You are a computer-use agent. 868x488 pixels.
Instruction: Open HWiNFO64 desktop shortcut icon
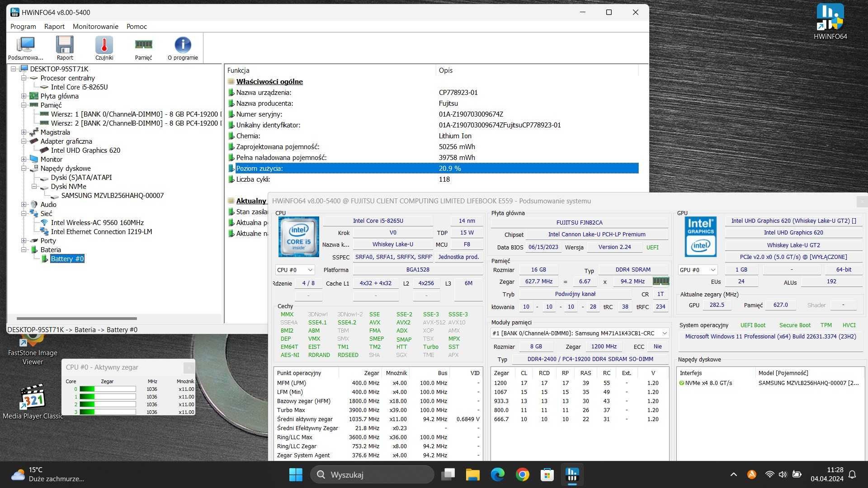(830, 22)
